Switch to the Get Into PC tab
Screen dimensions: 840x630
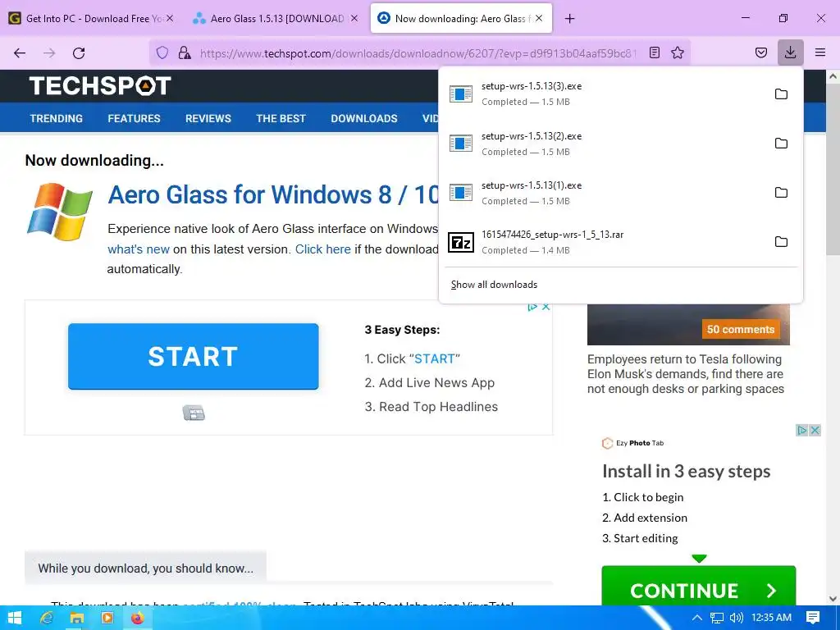[x=92, y=18]
